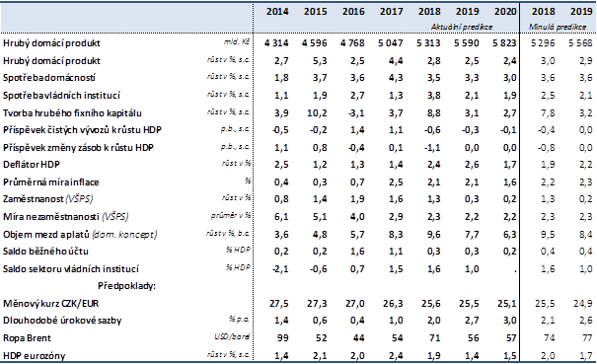Select Měnový kurz CZK/EUR row label
Screen dimensions: 597x364
pyautogui.click(x=50, y=304)
